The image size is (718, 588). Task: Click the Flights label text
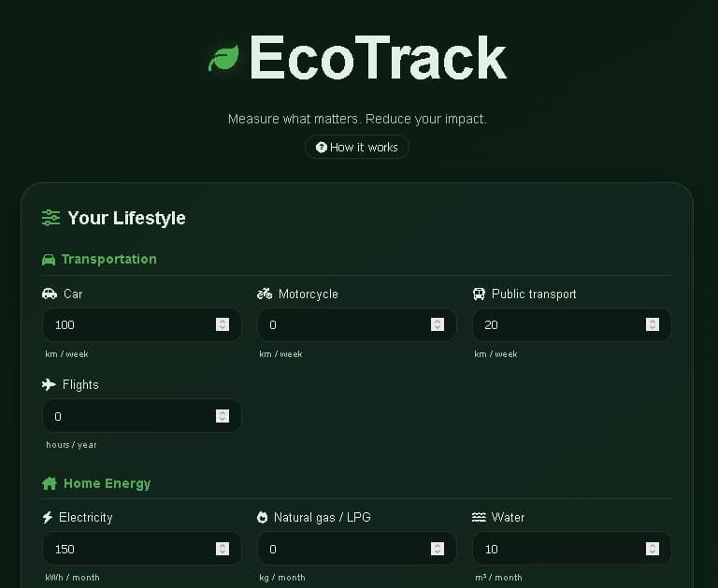coord(80,384)
